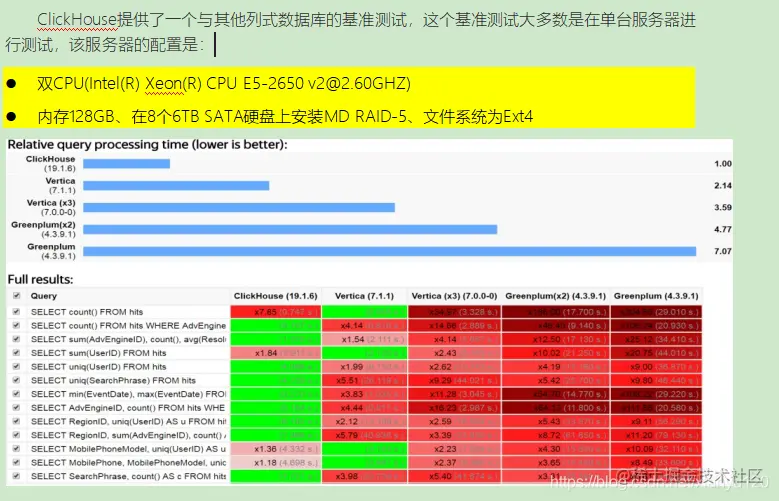Click the x3.83 cell in Vertica column

point(364,394)
